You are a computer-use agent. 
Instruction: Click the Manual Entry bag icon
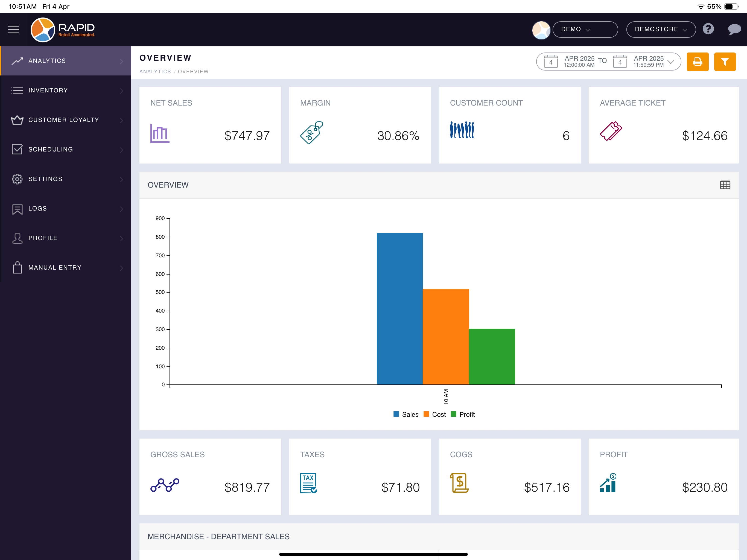click(x=17, y=267)
